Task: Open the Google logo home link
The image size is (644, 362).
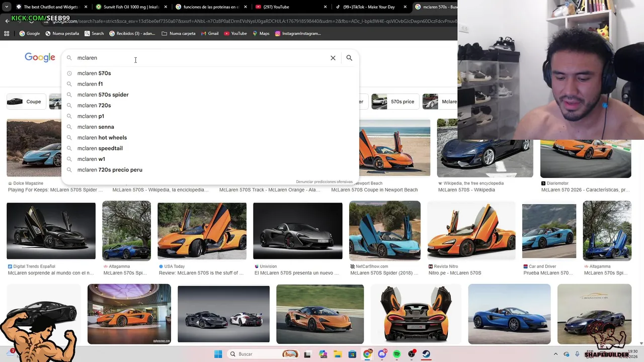Action: pos(40,57)
